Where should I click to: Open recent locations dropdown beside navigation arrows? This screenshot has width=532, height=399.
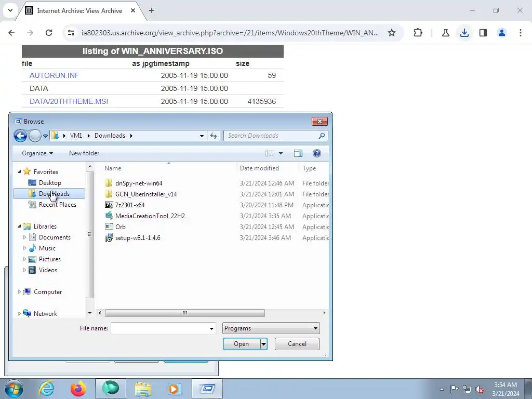pyautogui.click(x=46, y=136)
